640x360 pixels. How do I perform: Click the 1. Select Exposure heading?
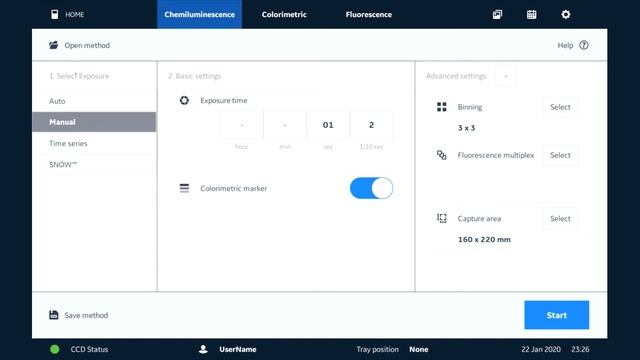[x=79, y=76]
